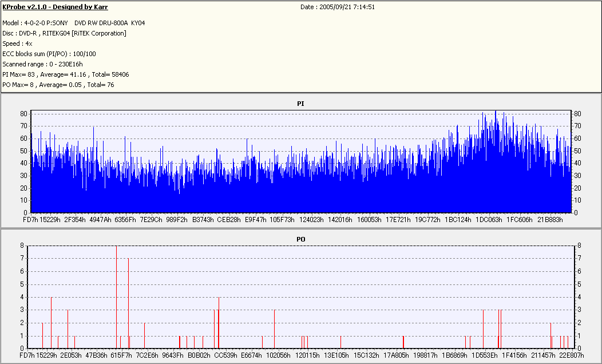Click the PO chart title
602x364 pixels.
pyautogui.click(x=300, y=239)
